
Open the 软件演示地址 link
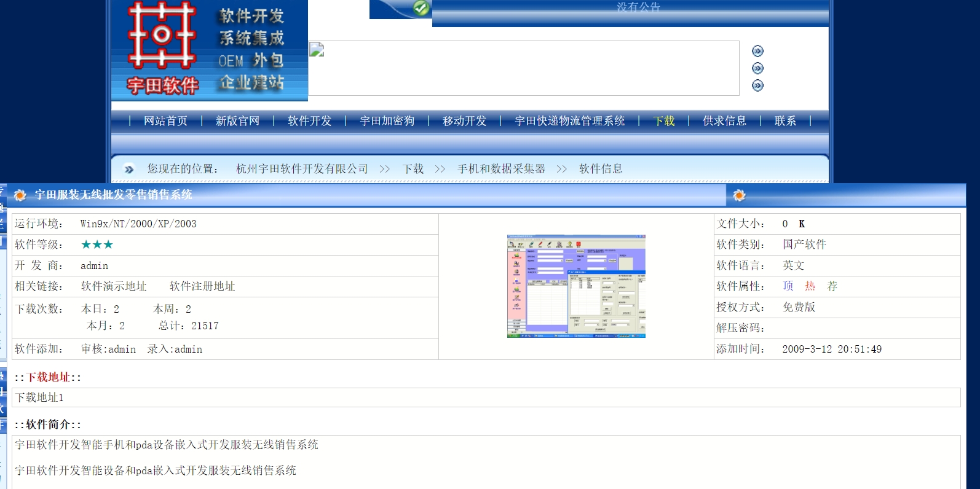pos(114,286)
